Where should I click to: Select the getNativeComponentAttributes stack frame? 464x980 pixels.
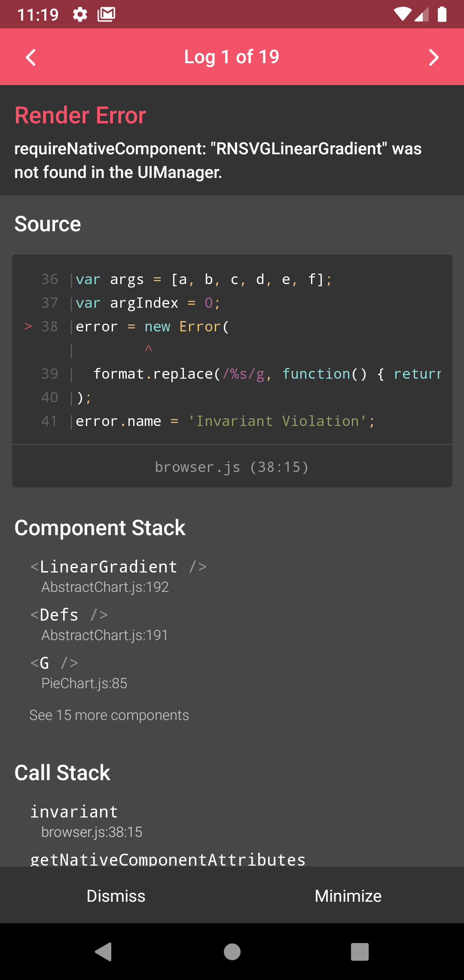click(168, 859)
